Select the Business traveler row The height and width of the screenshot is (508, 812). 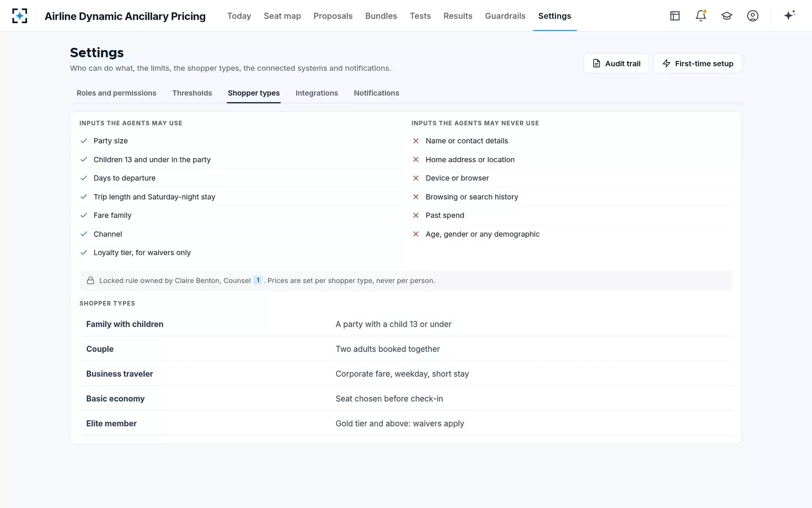point(406,374)
